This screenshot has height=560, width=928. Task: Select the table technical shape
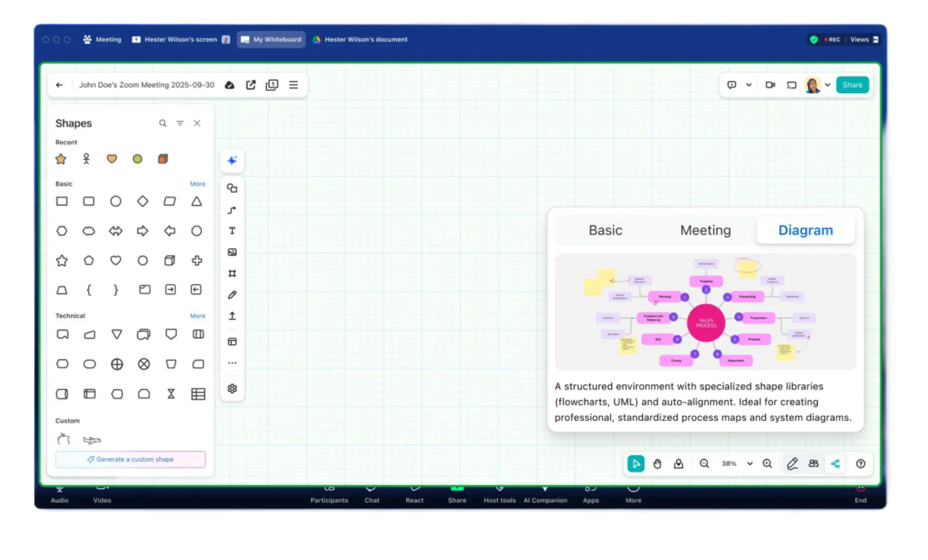198,394
